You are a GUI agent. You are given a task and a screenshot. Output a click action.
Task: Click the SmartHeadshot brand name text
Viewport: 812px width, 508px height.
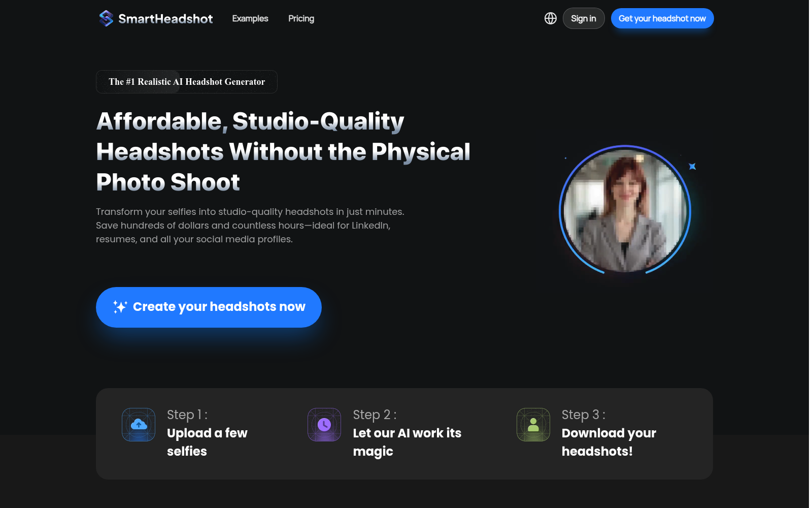(x=165, y=19)
